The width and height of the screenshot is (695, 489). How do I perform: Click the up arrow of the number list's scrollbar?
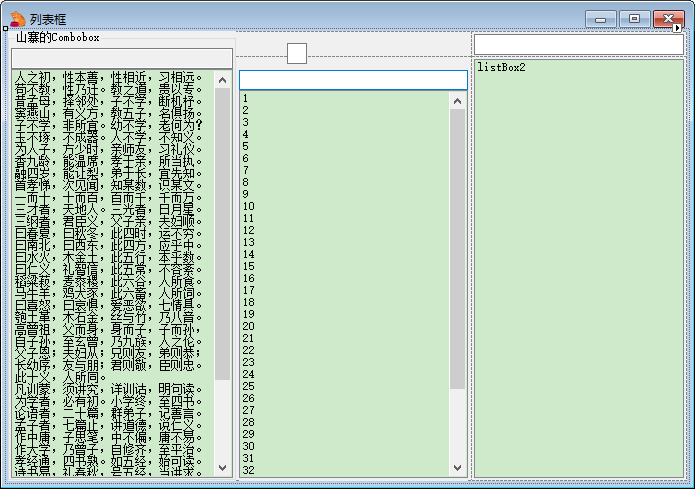[x=457, y=101]
